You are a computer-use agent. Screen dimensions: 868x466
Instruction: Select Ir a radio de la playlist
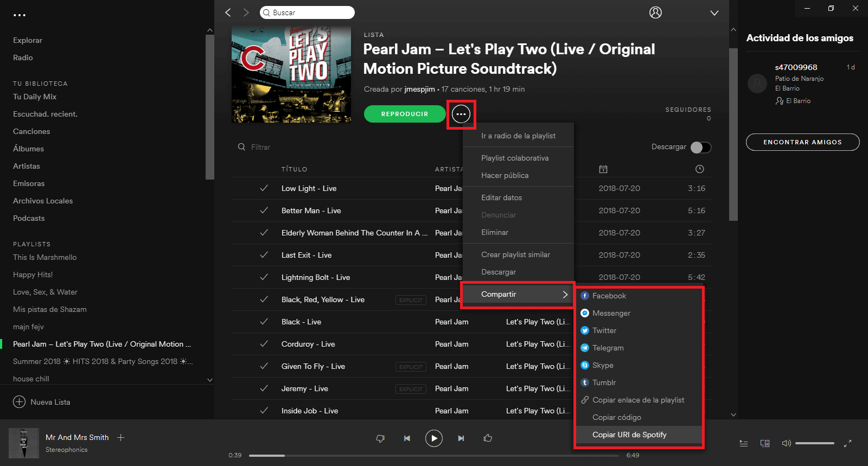tap(518, 136)
